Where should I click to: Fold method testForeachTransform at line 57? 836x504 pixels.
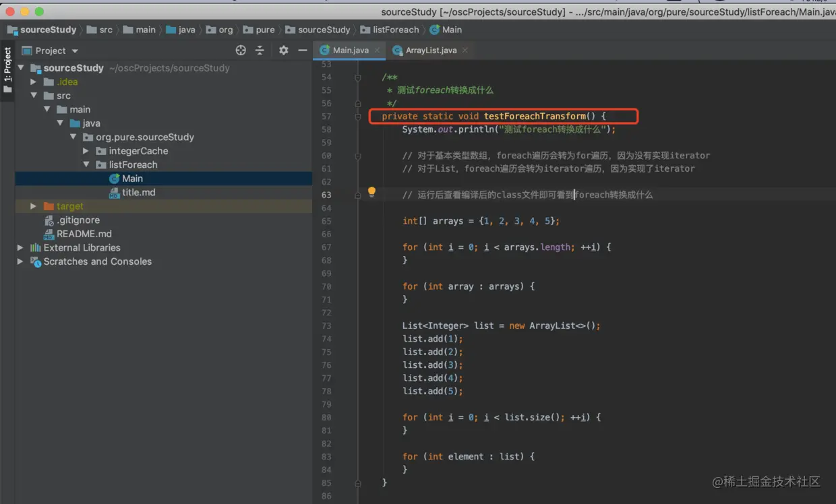point(358,117)
